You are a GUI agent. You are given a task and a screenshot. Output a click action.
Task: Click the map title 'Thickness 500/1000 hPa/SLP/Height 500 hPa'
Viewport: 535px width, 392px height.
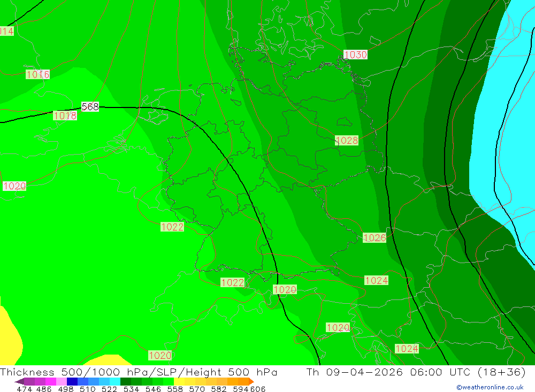pos(139,372)
